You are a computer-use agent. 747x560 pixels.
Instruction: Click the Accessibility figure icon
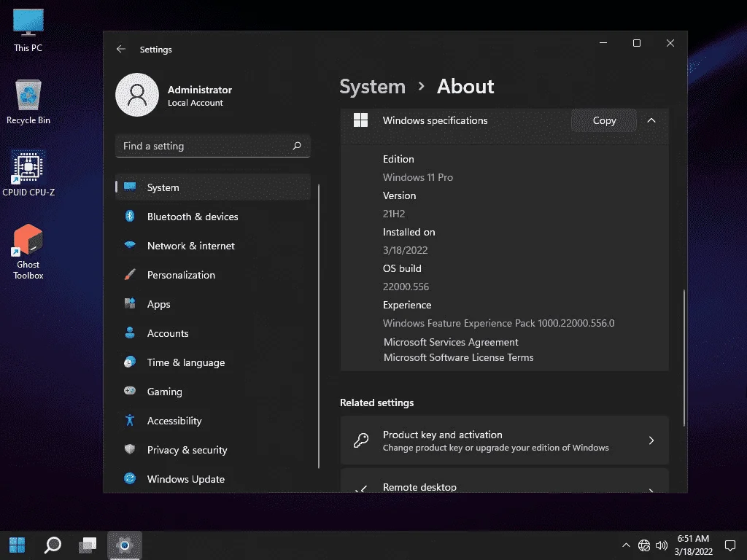coord(130,420)
